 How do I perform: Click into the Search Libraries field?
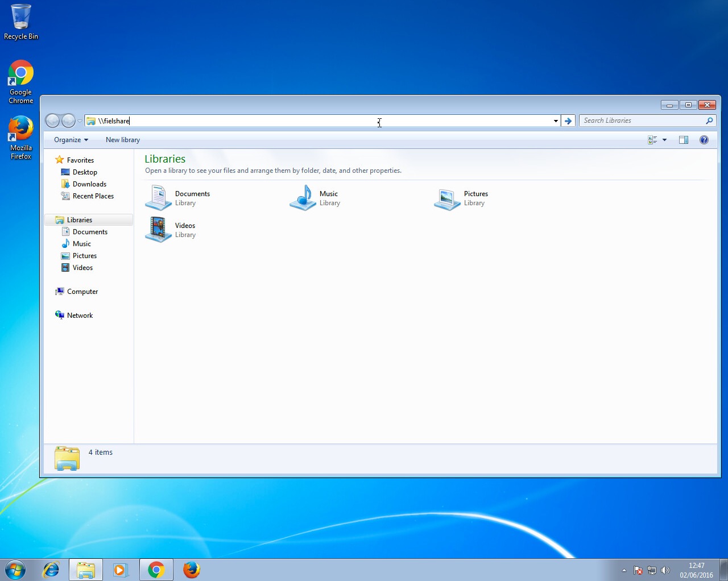click(x=642, y=121)
